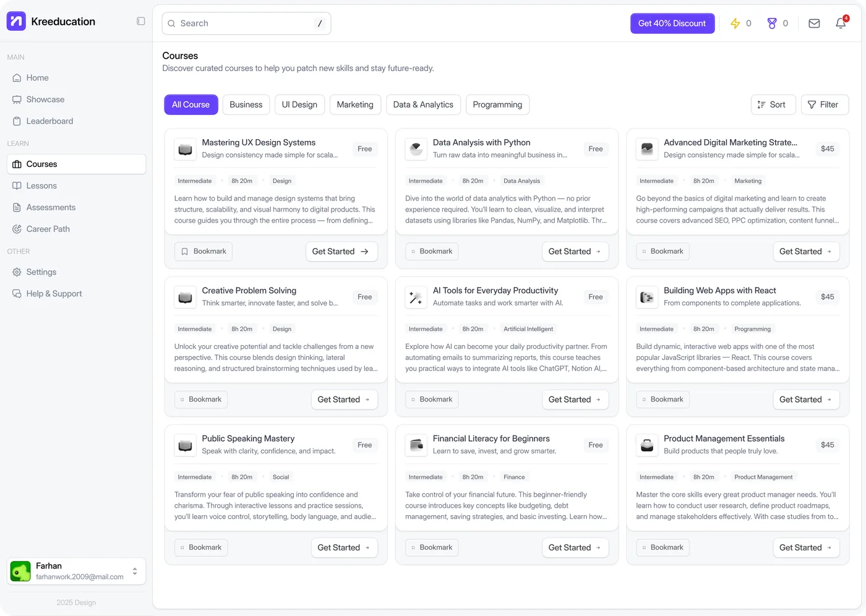Viewport: 866px width, 616px height.
Task: Click Farhan's profile avatar
Action: [x=21, y=571]
